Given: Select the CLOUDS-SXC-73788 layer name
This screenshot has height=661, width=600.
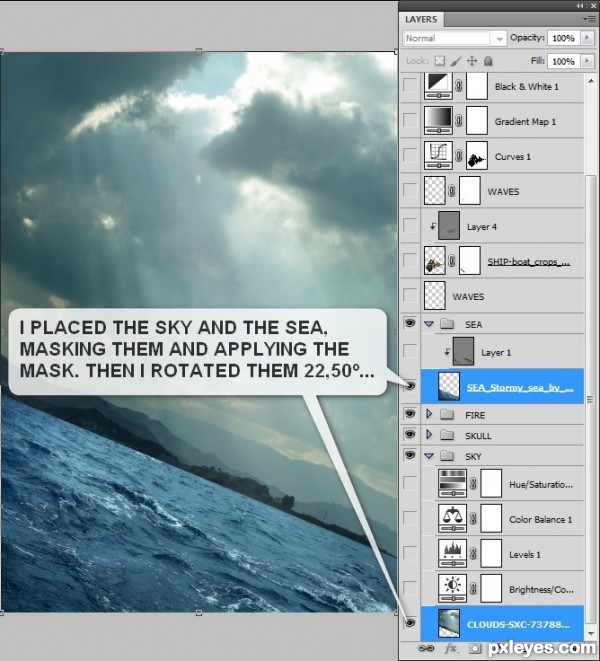Looking at the screenshot, I should [x=519, y=624].
